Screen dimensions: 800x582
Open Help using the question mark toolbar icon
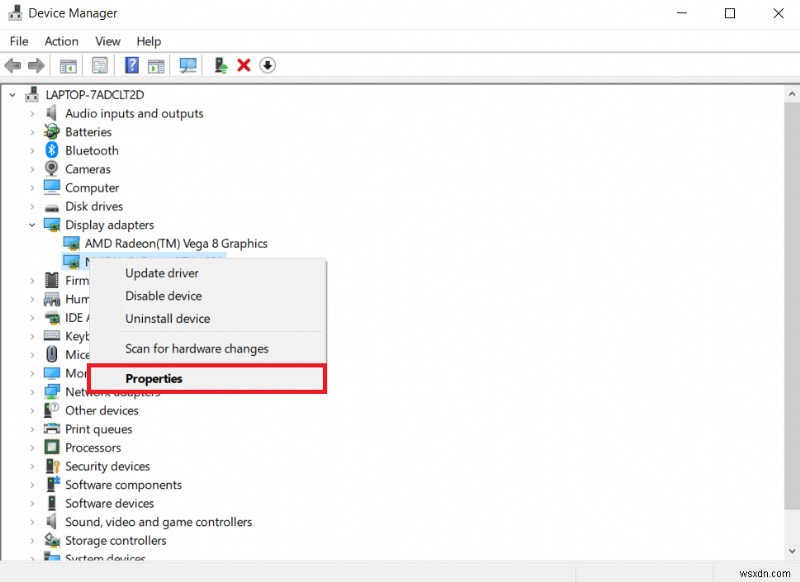click(131, 65)
